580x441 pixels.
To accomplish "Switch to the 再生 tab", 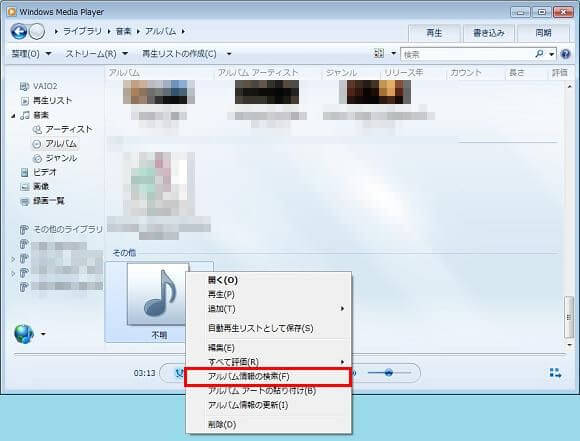I will pyautogui.click(x=434, y=33).
